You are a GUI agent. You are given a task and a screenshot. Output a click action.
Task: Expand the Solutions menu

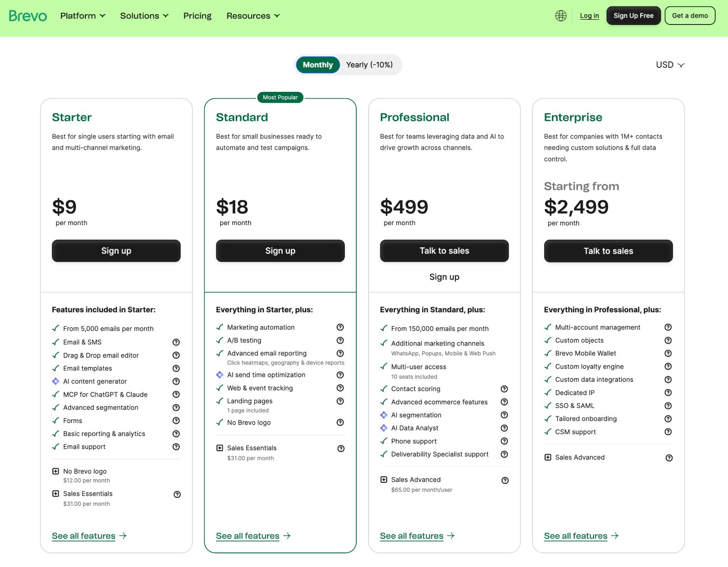(x=144, y=16)
